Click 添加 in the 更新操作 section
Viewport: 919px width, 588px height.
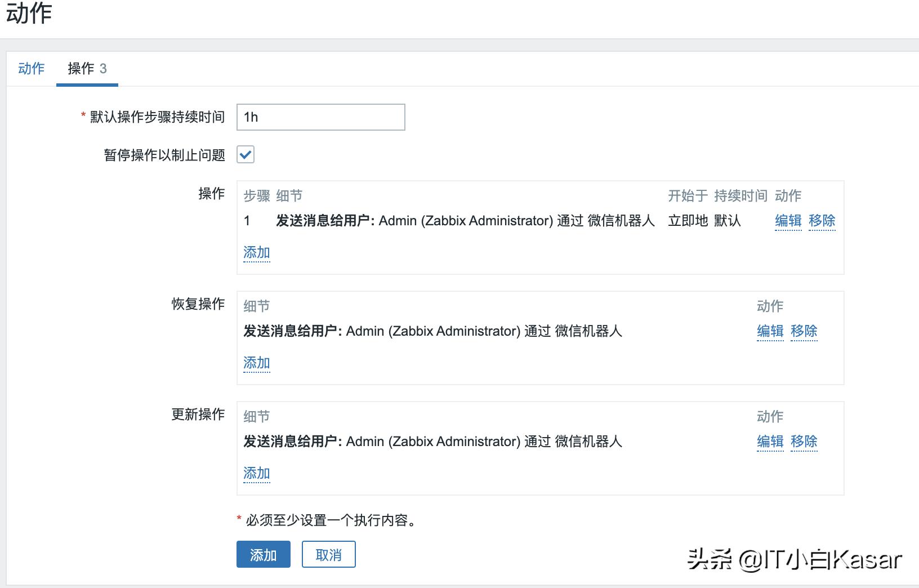pos(256,474)
